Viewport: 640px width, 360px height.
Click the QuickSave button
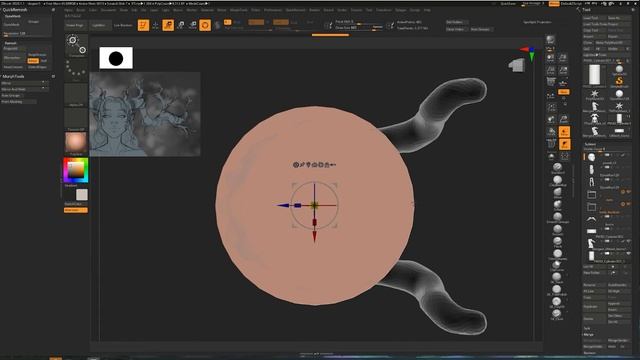[508, 4]
